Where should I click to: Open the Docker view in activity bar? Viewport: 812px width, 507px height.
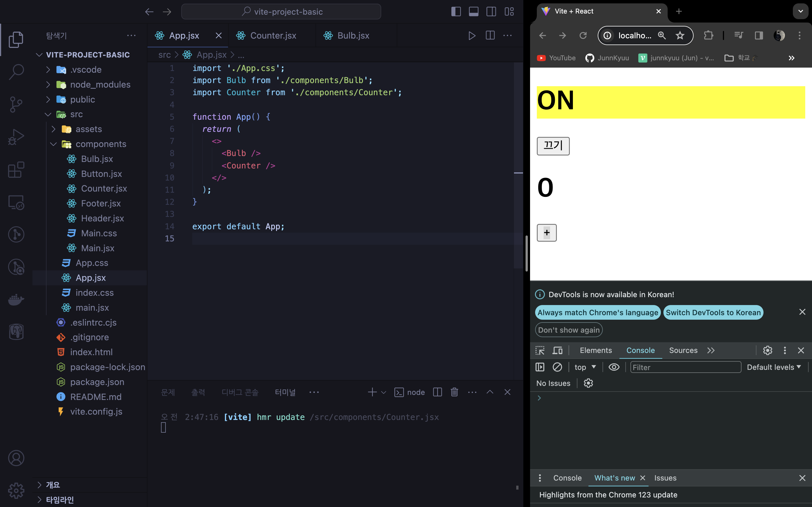(x=16, y=299)
